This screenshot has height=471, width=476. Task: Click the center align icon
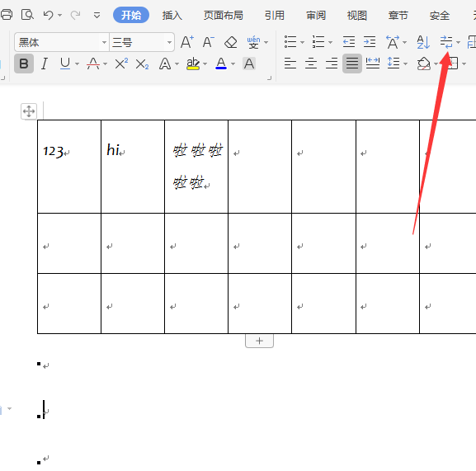point(311,64)
